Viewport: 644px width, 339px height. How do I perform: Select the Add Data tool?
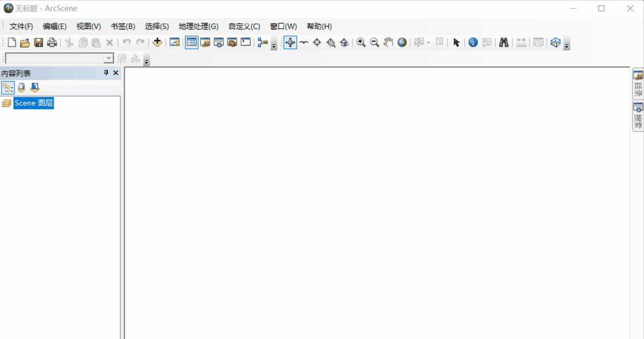pyautogui.click(x=157, y=42)
